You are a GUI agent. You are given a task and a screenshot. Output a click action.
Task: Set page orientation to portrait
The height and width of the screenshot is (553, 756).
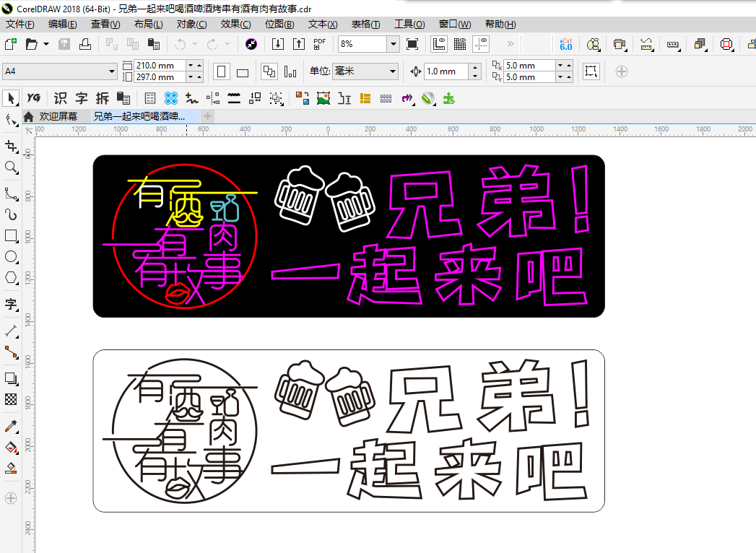pos(221,72)
